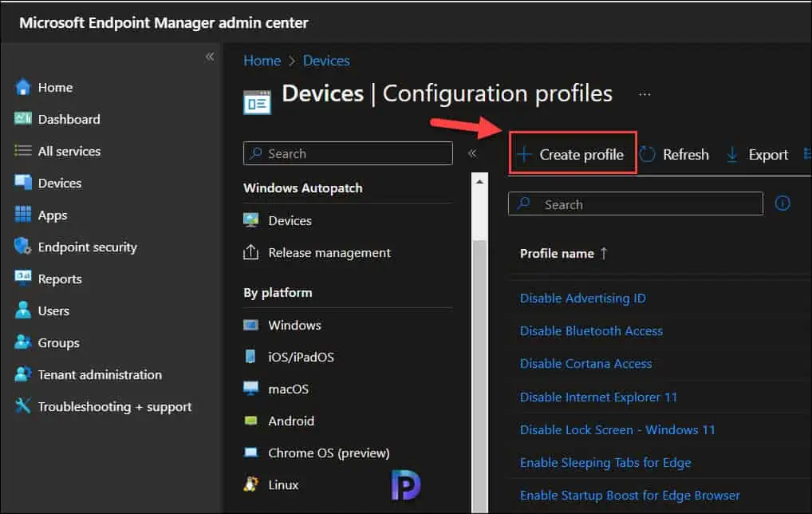Click the profiles list search field
The width and height of the screenshot is (812, 514).
coord(636,204)
